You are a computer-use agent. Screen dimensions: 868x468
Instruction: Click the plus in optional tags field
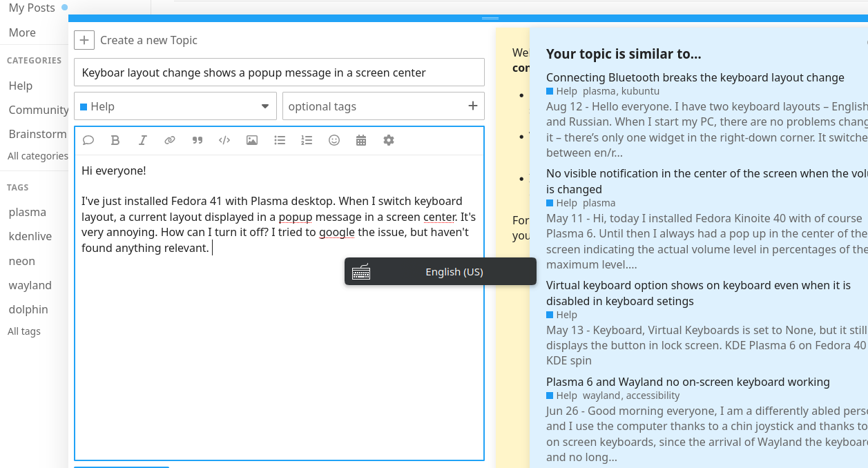click(x=473, y=106)
